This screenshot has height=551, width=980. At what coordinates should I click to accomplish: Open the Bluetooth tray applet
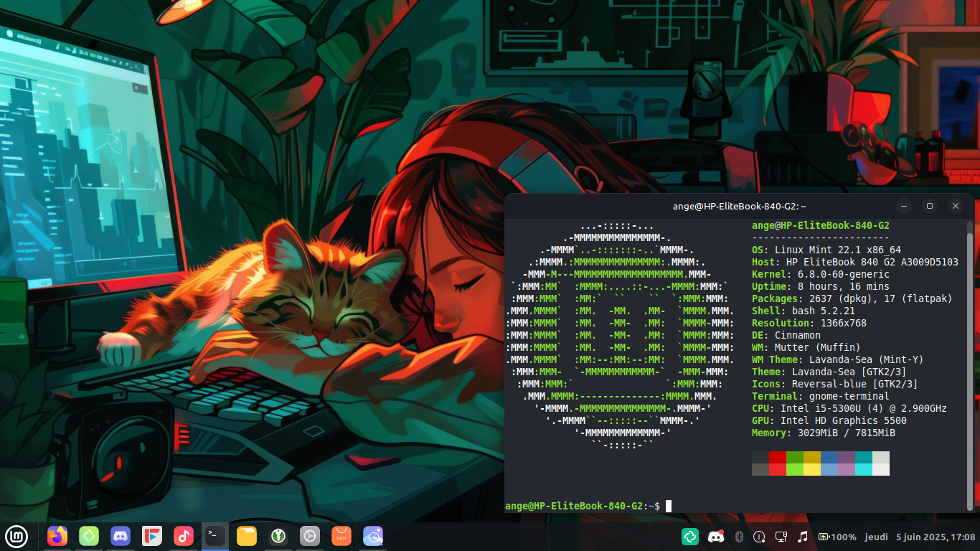click(739, 537)
